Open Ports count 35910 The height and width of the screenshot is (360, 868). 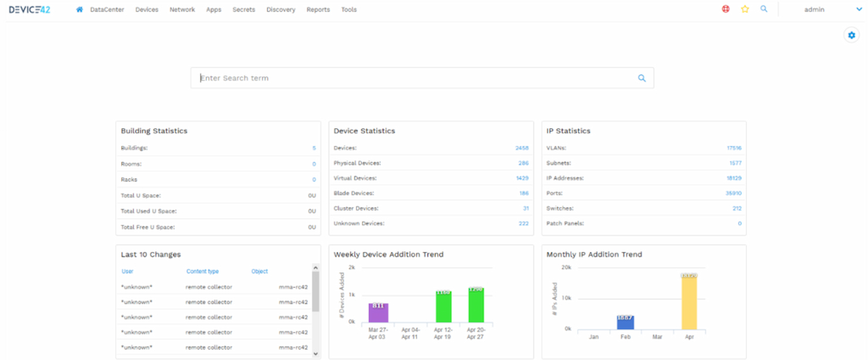pos(733,193)
